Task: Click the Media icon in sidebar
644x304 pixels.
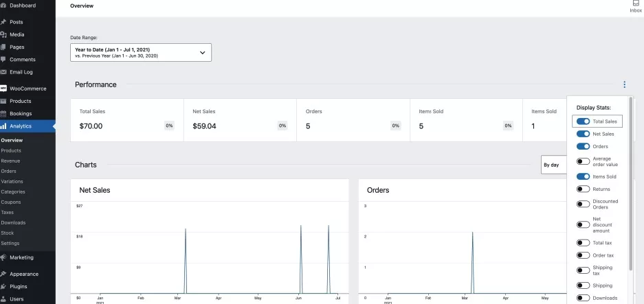Action: (x=3, y=34)
